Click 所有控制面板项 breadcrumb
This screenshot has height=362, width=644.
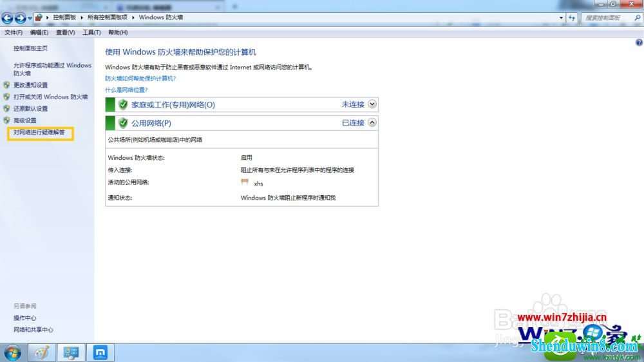click(107, 17)
